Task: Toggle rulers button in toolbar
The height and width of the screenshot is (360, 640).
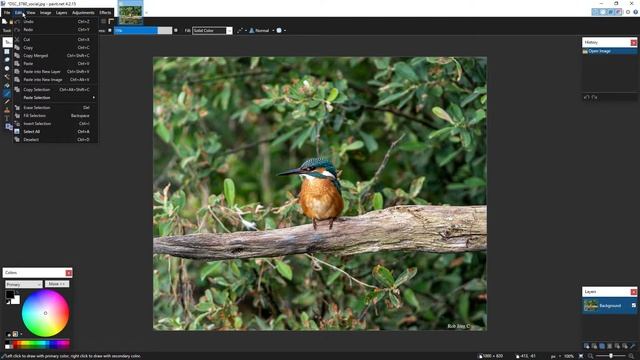Action: pyautogui.click(x=111, y=21)
